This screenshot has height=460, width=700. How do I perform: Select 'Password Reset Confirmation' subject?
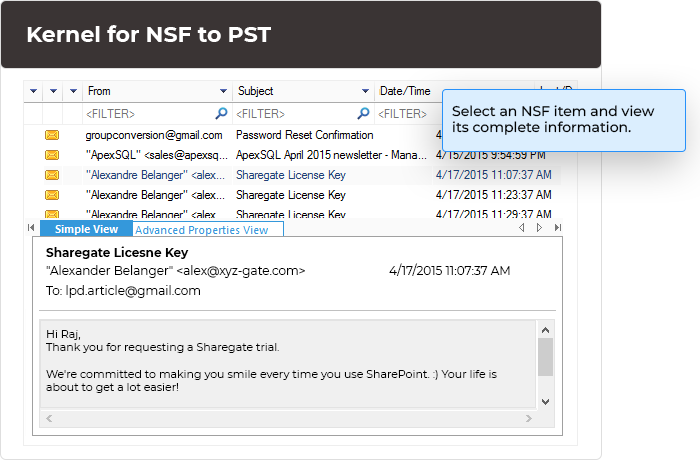pyautogui.click(x=304, y=135)
